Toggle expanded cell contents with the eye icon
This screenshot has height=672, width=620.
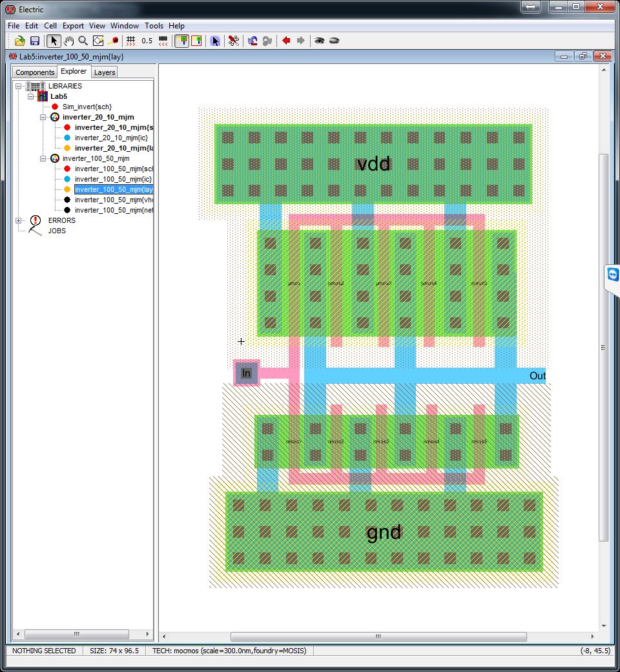pos(320,40)
